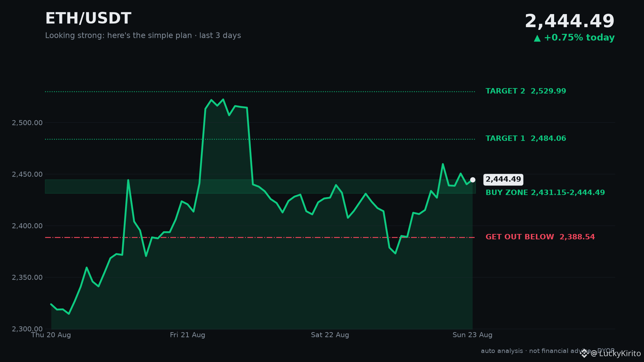Viewport: 644px width, 362px height.
Task: Click the red GET OUT BELOW 2,388.54 label
Action: (540, 237)
